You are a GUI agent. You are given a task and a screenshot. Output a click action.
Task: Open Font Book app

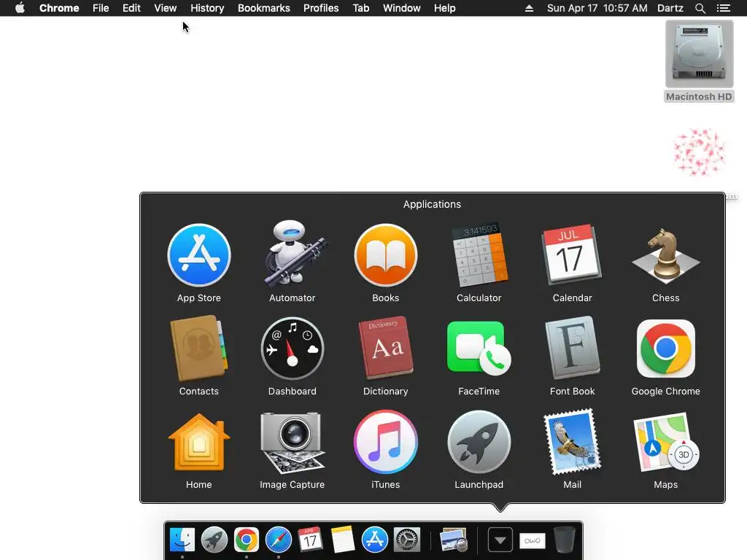pyautogui.click(x=572, y=349)
